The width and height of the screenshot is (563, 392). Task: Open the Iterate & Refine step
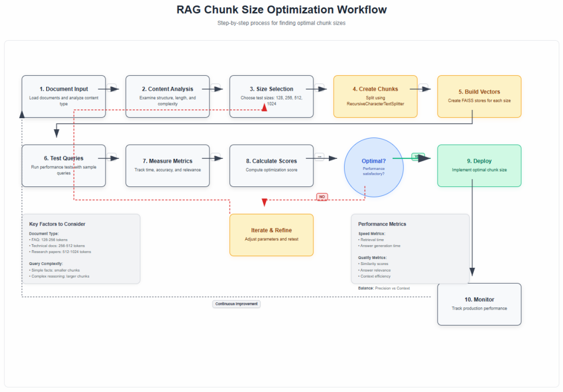(x=271, y=235)
